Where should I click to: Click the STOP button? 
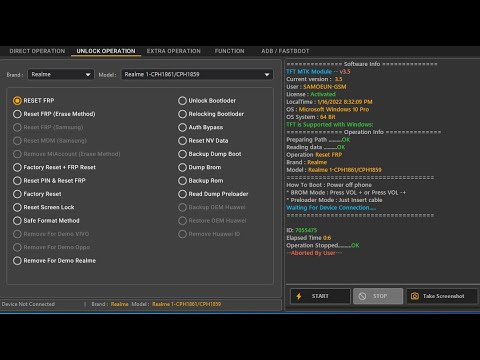[x=378, y=296]
